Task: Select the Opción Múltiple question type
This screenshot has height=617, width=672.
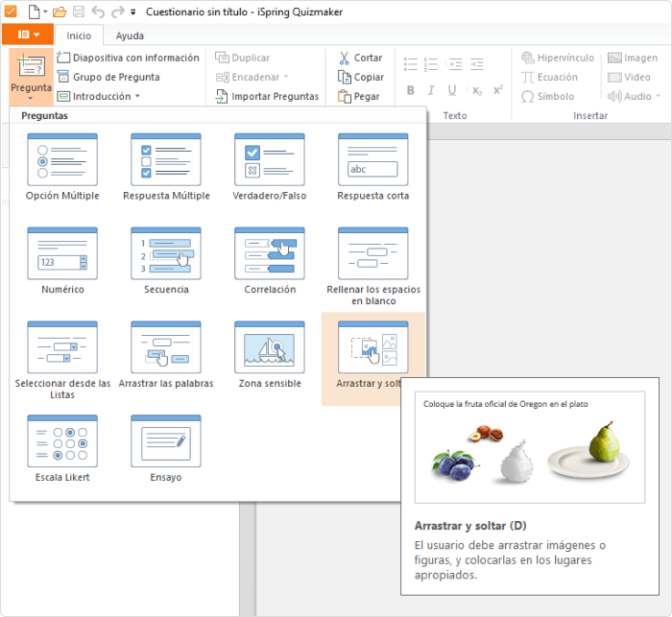Action: pyautogui.click(x=62, y=167)
